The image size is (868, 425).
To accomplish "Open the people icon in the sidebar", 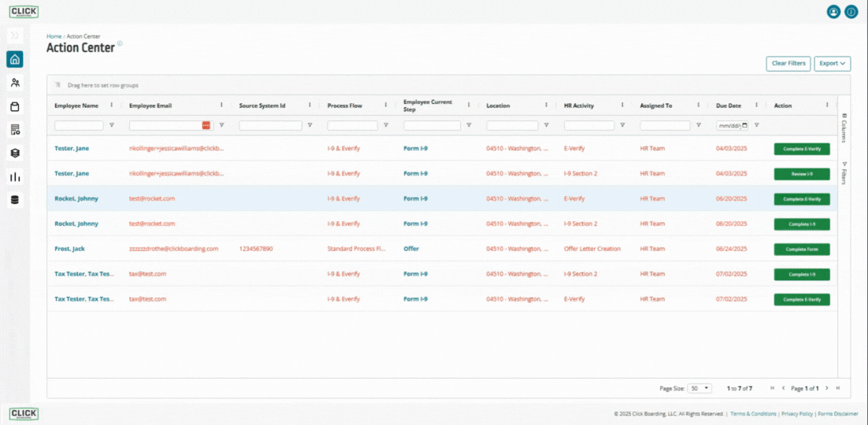I will click(x=15, y=83).
